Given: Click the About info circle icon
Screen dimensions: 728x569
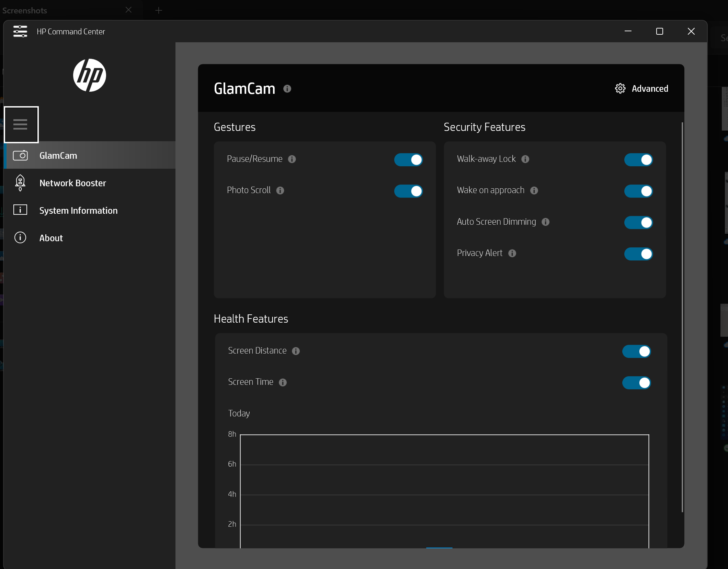Looking at the screenshot, I should coord(20,237).
